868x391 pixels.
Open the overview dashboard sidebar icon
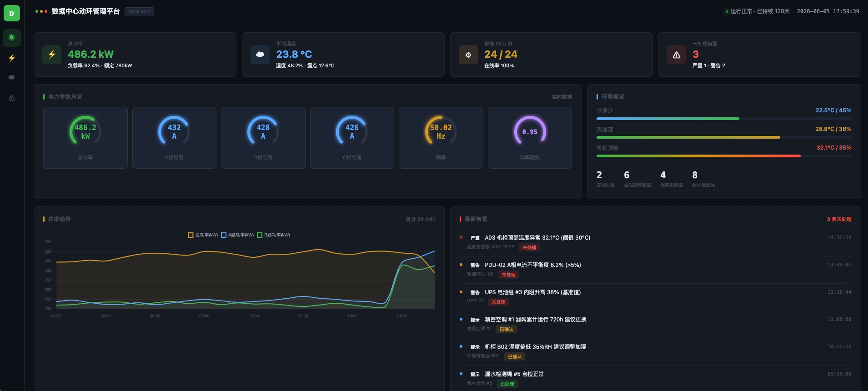coord(12,37)
